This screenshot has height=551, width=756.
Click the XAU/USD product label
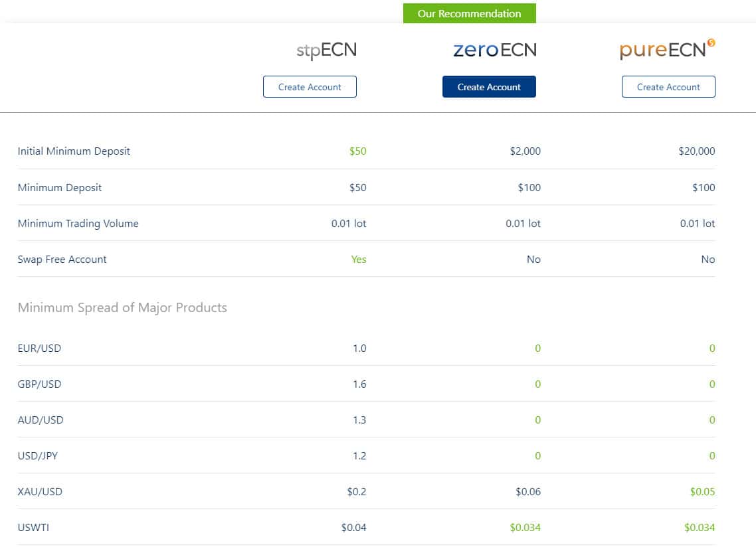[40, 492]
